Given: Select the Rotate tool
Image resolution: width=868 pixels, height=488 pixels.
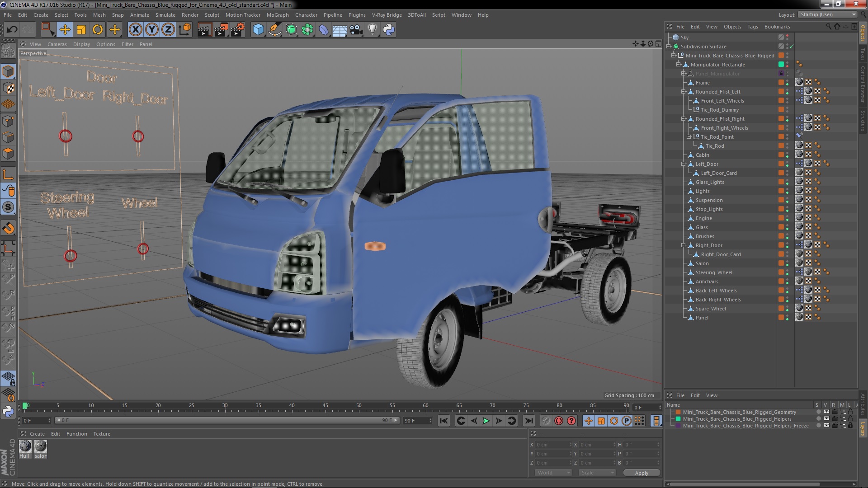Looking at the screenshot, I should (98, 30).
